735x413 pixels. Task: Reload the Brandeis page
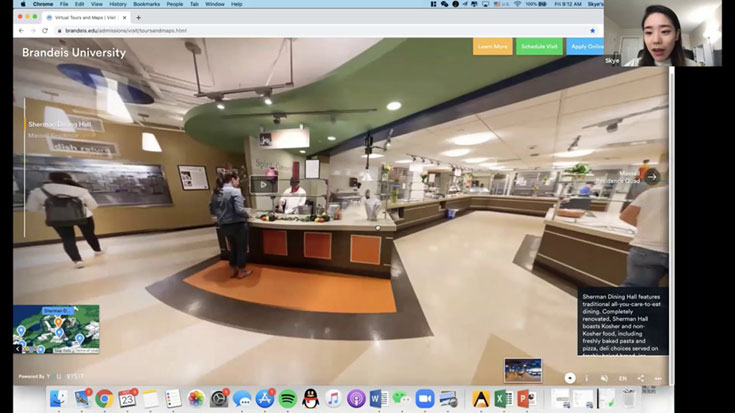pos(45,30)
